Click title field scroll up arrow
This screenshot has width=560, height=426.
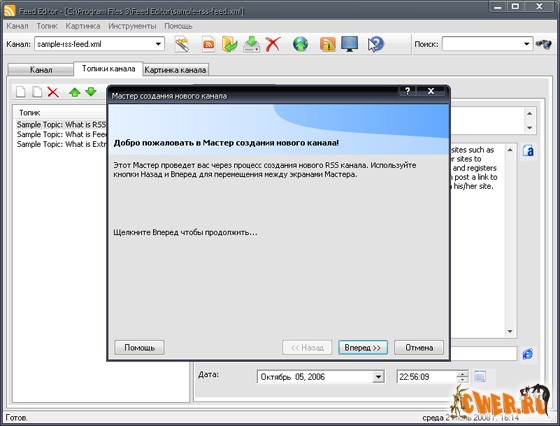(529, 114)
